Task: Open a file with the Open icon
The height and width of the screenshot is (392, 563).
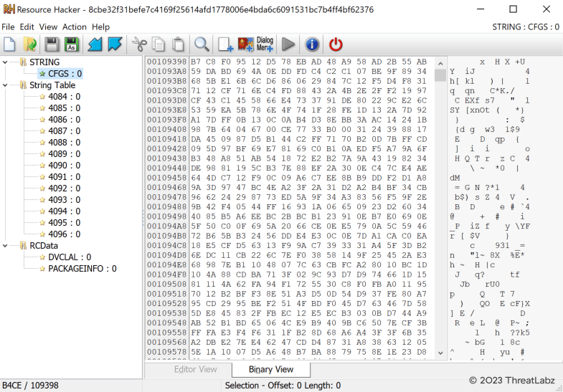Action: tap(29, 44)
